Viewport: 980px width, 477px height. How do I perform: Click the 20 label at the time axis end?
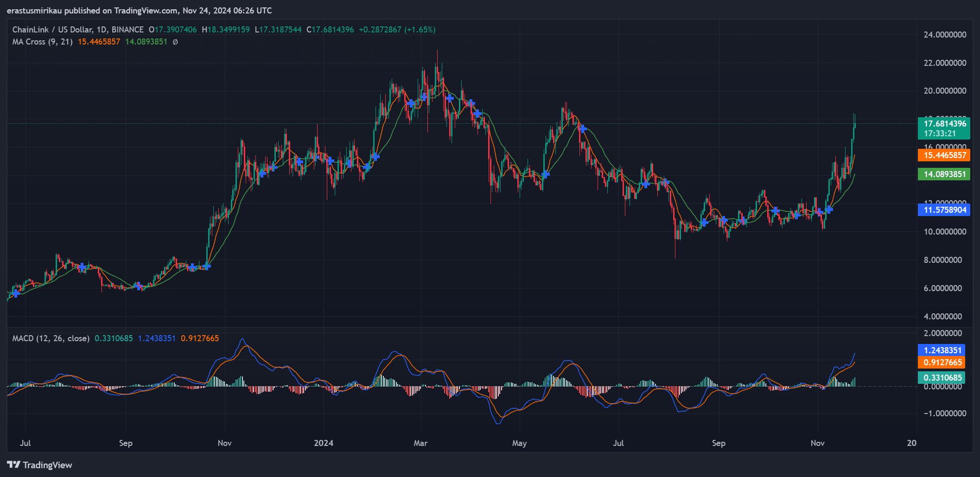pos(912,443)
